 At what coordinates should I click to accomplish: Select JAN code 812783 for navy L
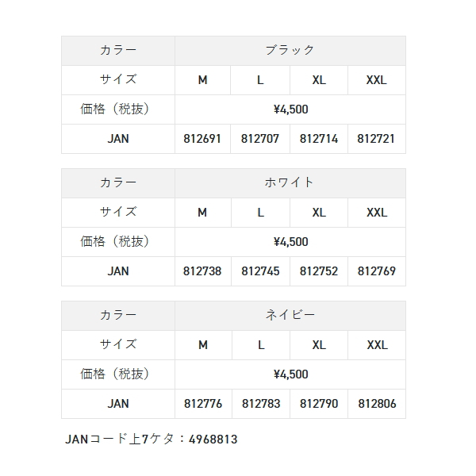pyautogui.click(x=260, y=404)
